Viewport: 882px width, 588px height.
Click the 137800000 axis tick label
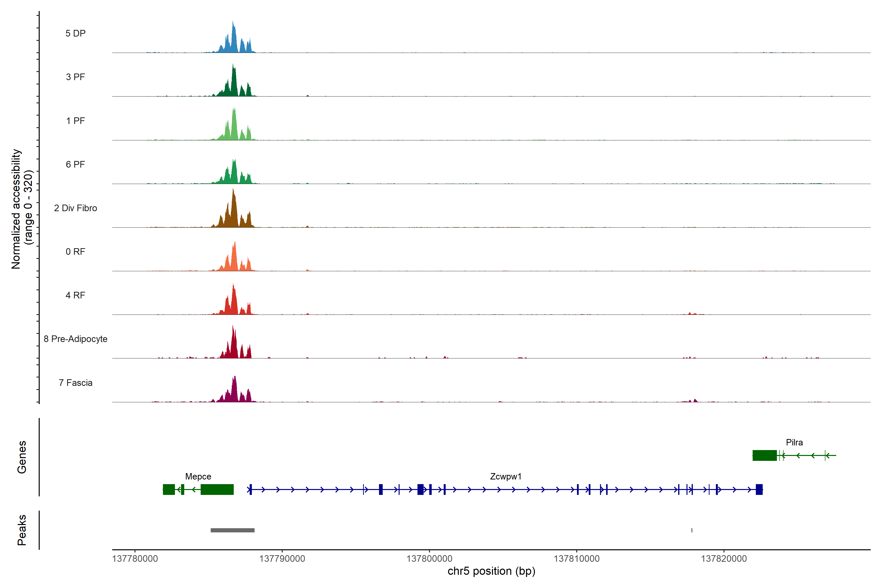tap(429, 559)
